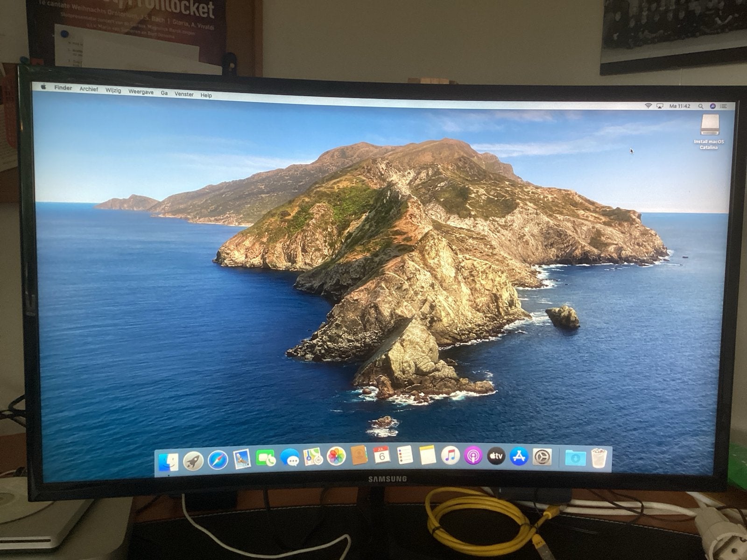
Task: Launch Apple TV app from Dock
Action: coord(496,456)
